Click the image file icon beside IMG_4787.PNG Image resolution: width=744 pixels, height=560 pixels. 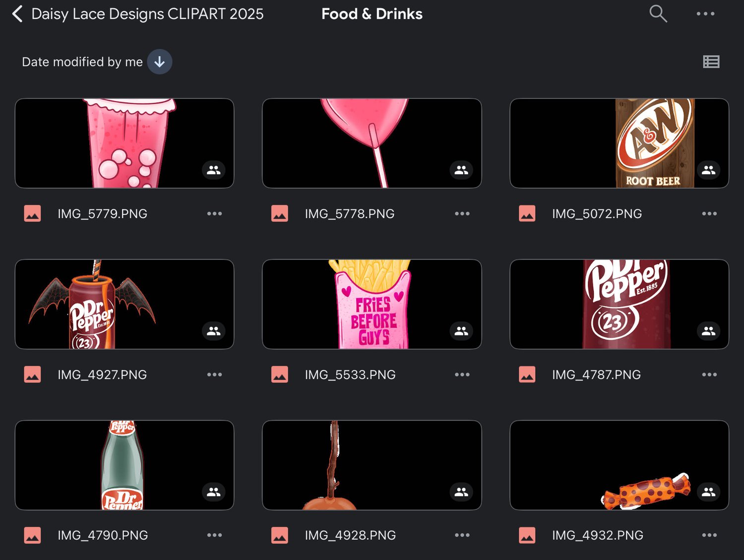point(527,374)
